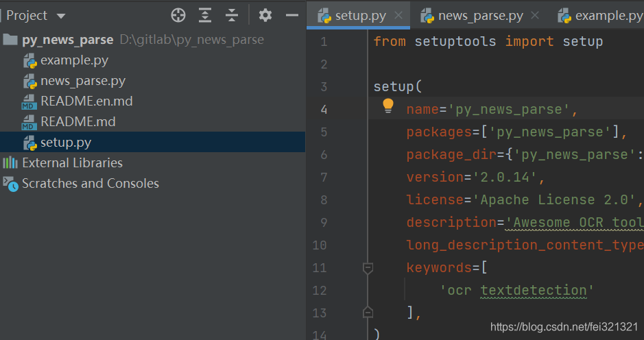Hide the Project tool window with minus icon
The height and width of the screenshot is (340, 644).
pos(292,16)
